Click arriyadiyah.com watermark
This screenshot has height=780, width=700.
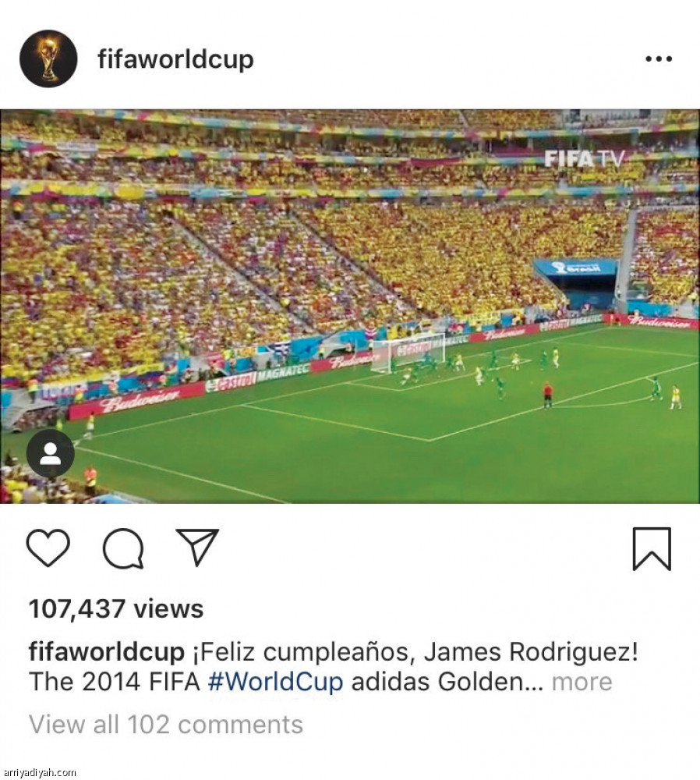point(39,772)
